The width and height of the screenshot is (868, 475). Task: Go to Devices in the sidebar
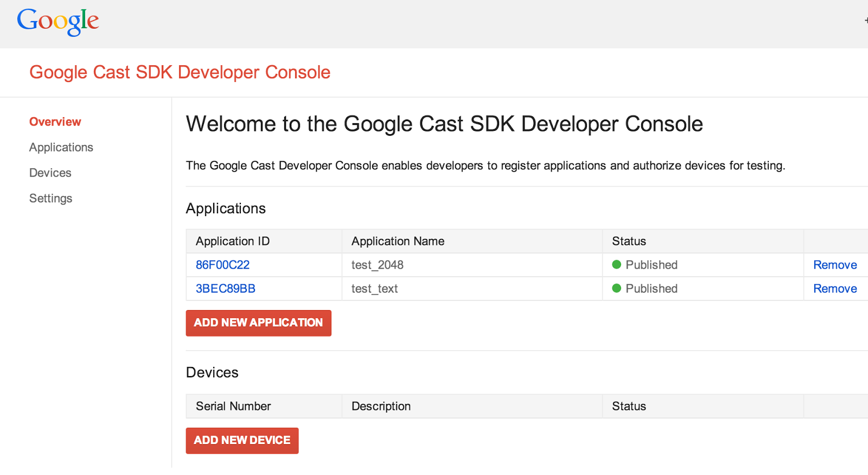click(50, 173)
